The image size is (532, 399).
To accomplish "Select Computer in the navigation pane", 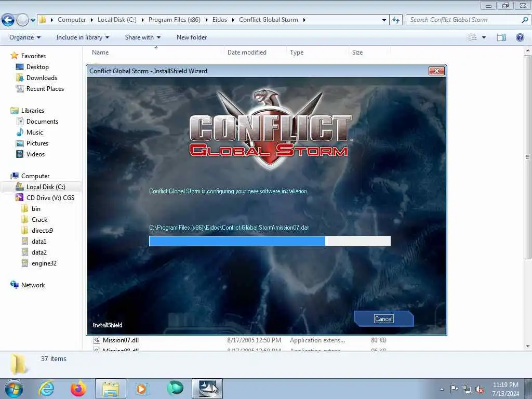I will point(35,176).
